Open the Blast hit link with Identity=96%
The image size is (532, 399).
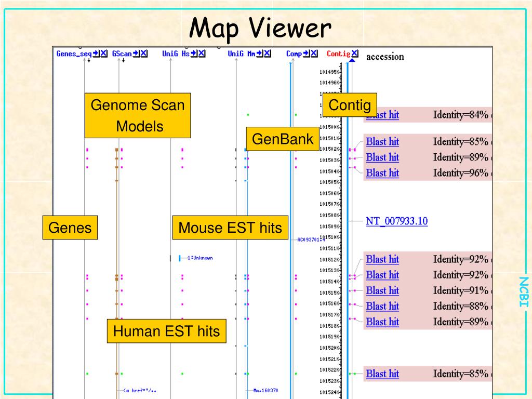point(382,173)
